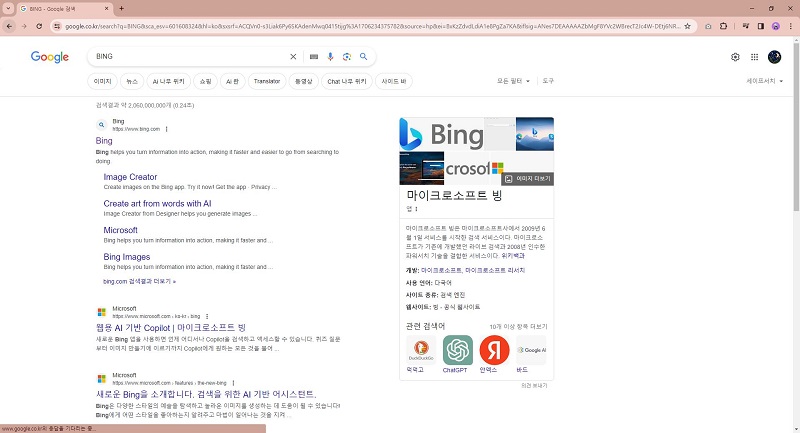Start voice search with the microphone icon
800x433 pixels.
click(x=330, y=57)
